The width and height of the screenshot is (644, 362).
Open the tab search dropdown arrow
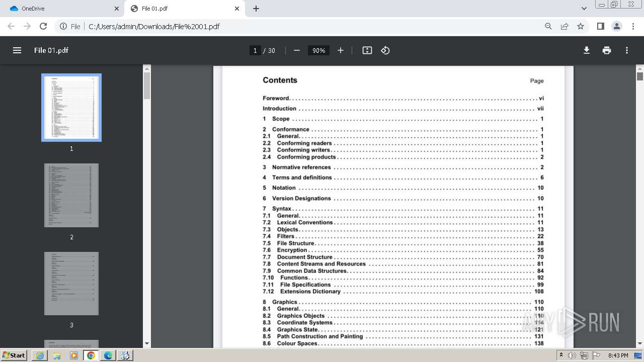[x=584, y=9]
